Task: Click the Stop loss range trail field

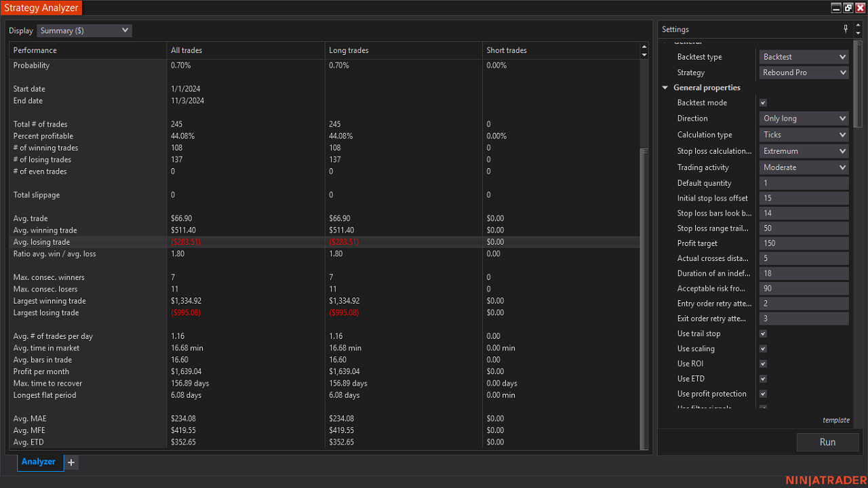Action: pyautogui.click(x=804, y=228)
